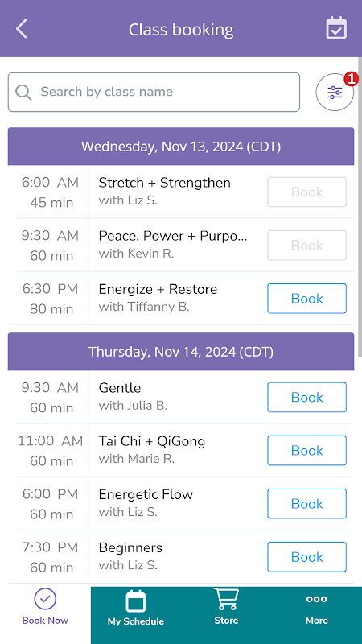Click into Search by class name field
The width and height of the screenshot is (362, 644).
click(154, 92)
